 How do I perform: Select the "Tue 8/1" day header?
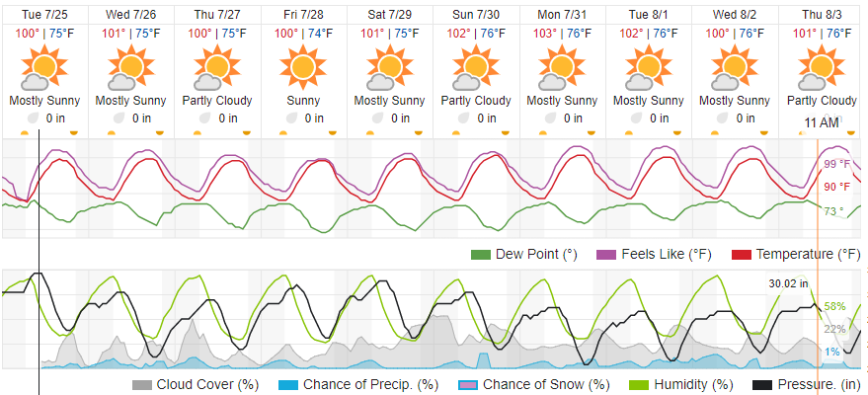(x=649, y=15)
